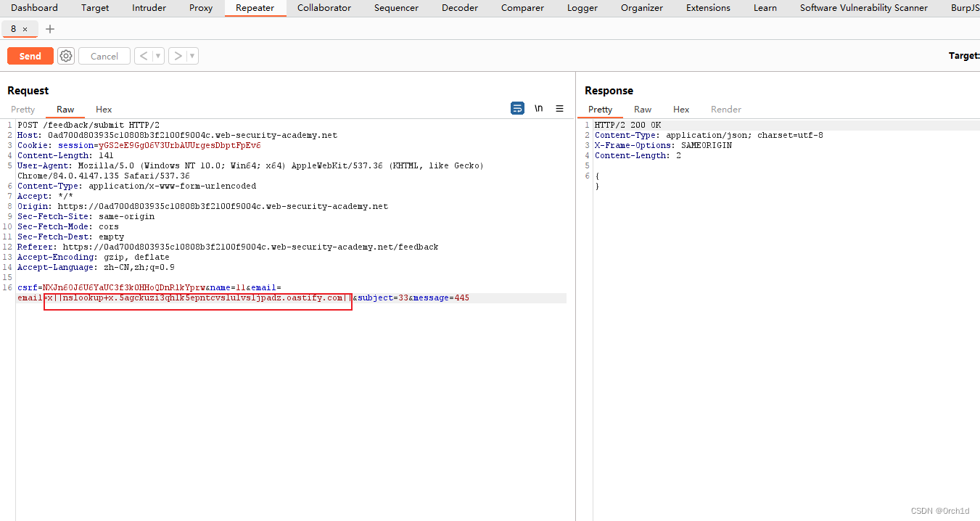Click the HTTP/2 200 OK response line
Image resolution: width=980 pixels, height=521 pixels.
pyautogui.click(x=627, y=125)
